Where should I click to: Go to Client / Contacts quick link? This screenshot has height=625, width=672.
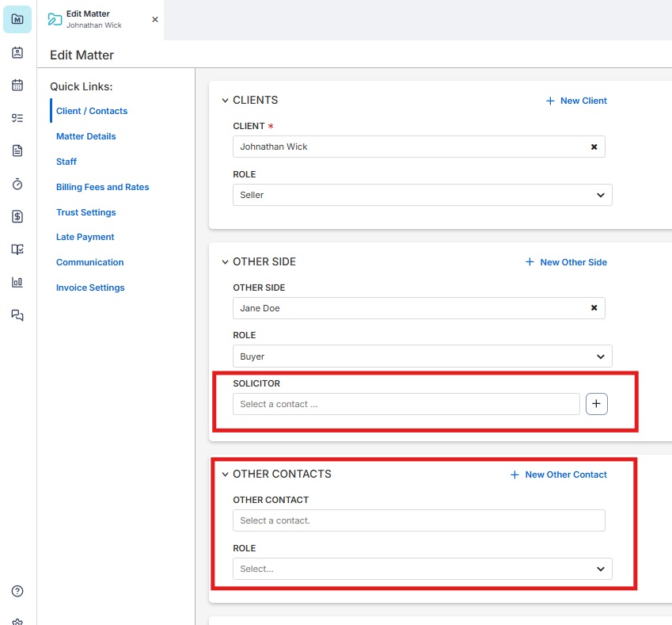(92, 111)
